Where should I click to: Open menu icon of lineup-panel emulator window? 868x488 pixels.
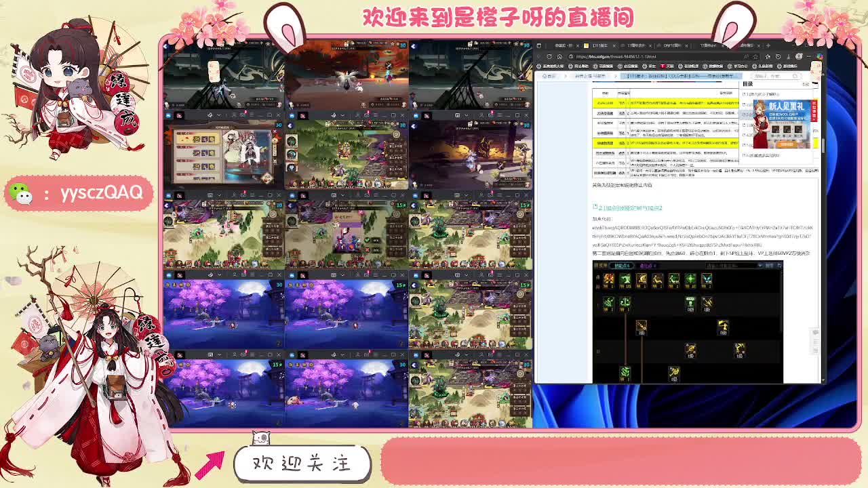click(x=252, y=115)
